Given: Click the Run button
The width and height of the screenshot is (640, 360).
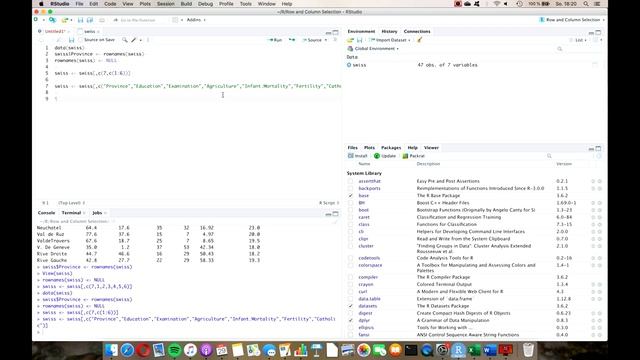Looking at the screenshot, I should coord(275,40).
